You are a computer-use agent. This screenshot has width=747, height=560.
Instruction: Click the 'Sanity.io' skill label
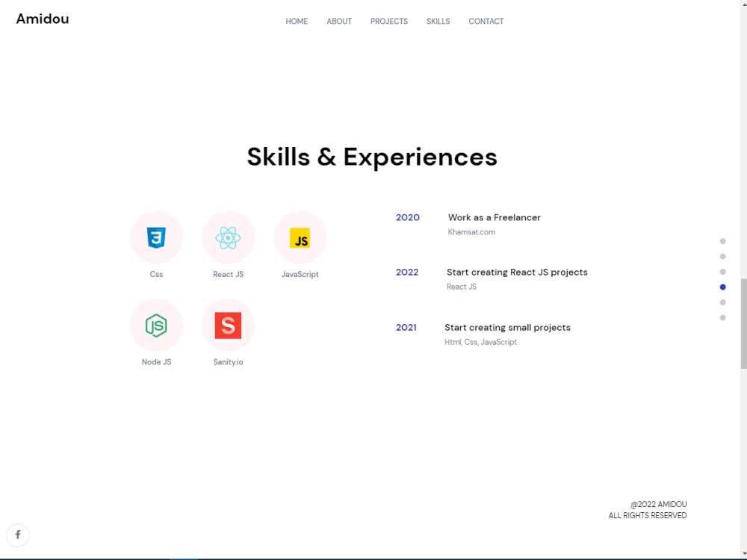pyautogui.click(x=228, y=362)
